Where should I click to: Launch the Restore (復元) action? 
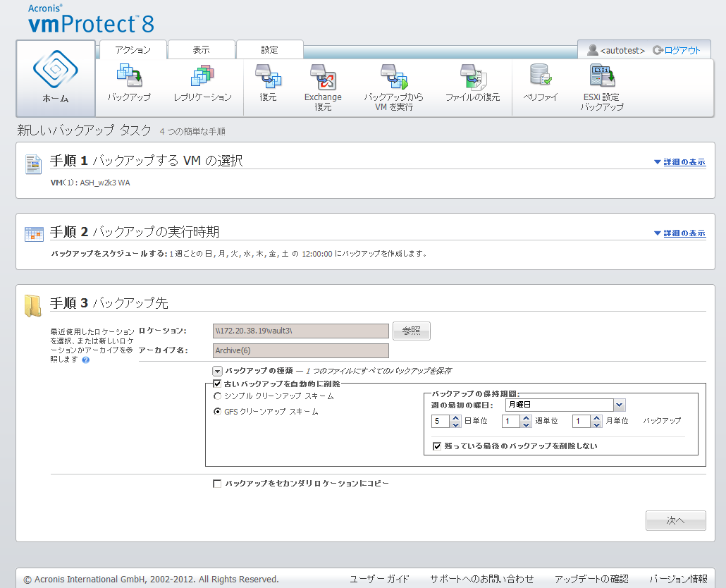pyautogui.click(x=268, y=76)
